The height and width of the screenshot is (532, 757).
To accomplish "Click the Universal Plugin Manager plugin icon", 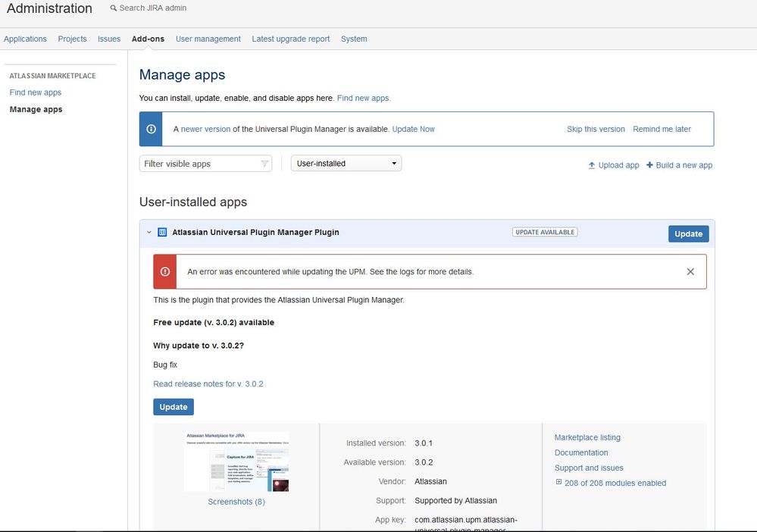I will (162, 232).
